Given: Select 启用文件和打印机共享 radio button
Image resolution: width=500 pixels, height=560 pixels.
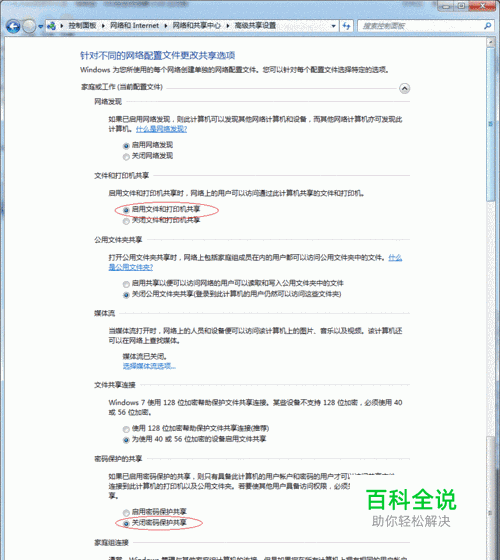Looking at the screenshot, I should click(x=126, y=210).
